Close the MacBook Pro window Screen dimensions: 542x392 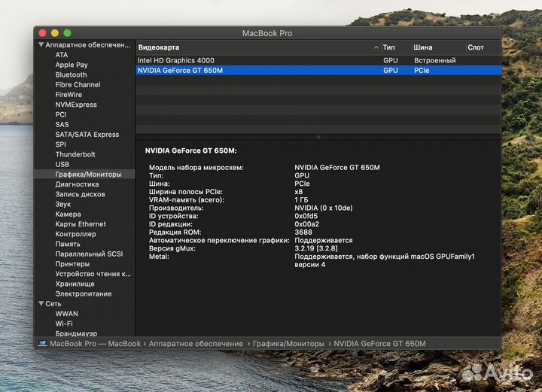[x=42, y=33]
